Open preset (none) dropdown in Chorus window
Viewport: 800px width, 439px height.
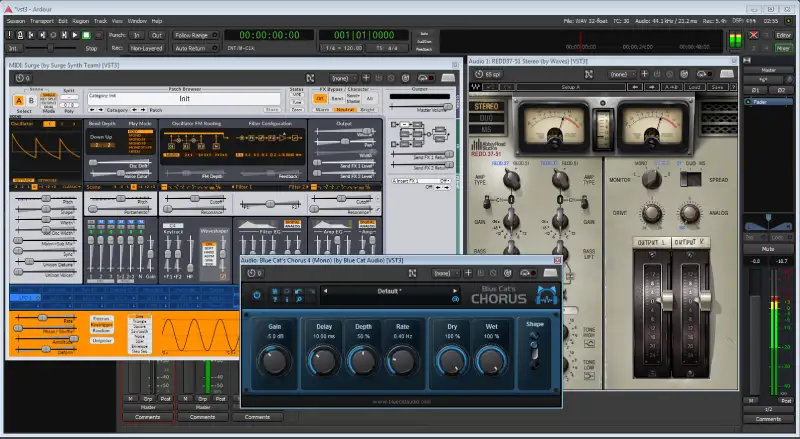pyautogui.click(x=444, y=273)
